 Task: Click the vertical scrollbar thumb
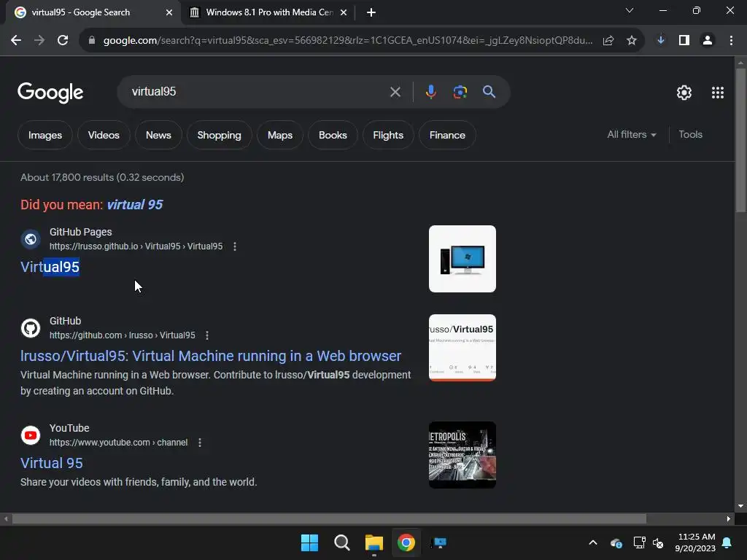click(740, 140)
